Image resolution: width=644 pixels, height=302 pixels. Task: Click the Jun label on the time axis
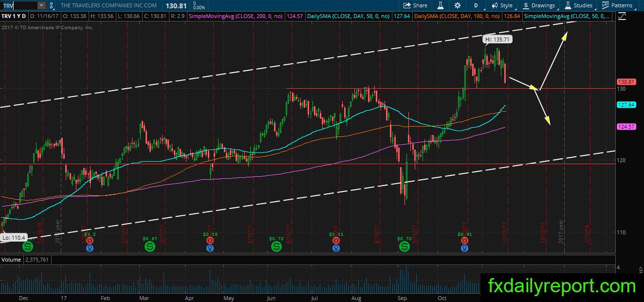click(x=271, y=298)
